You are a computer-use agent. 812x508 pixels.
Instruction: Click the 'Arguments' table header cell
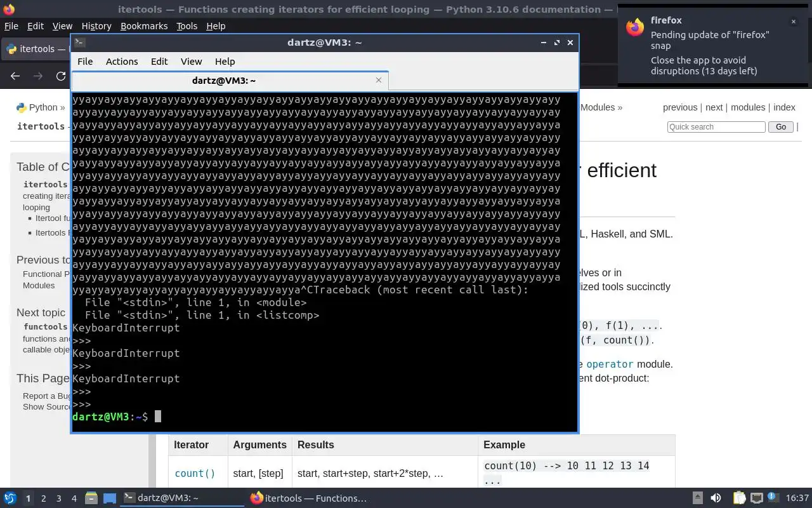259,445
